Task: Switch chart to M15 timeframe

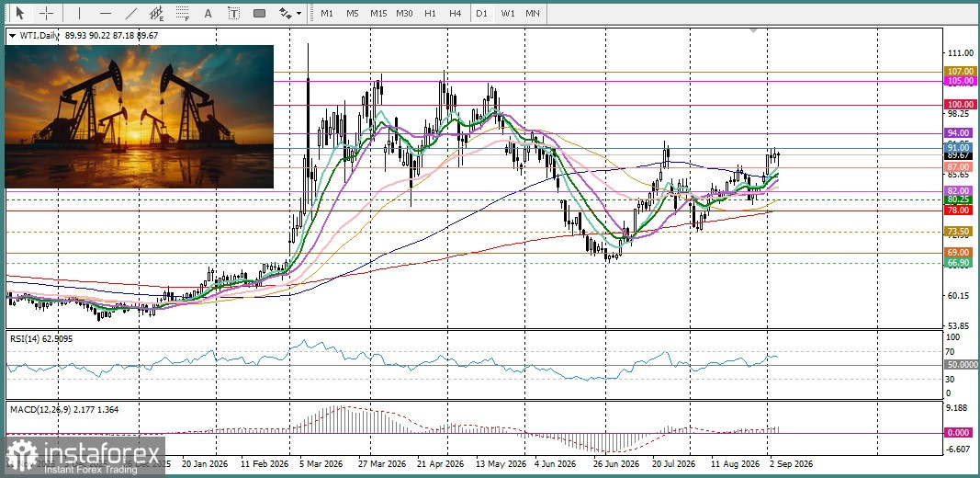Action: click(x=378, y=13)
